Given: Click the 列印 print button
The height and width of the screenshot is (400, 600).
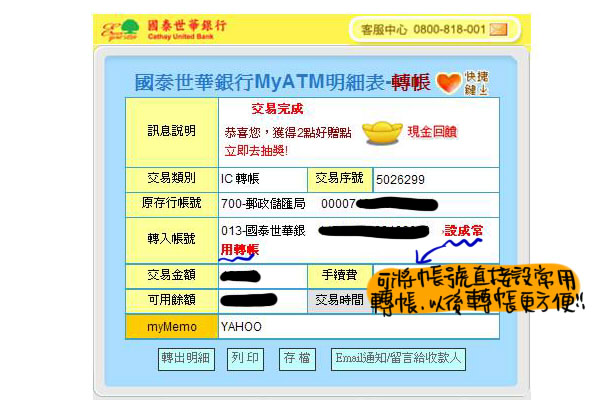Looking at the screenshot, I should click(x=245, y=359).
